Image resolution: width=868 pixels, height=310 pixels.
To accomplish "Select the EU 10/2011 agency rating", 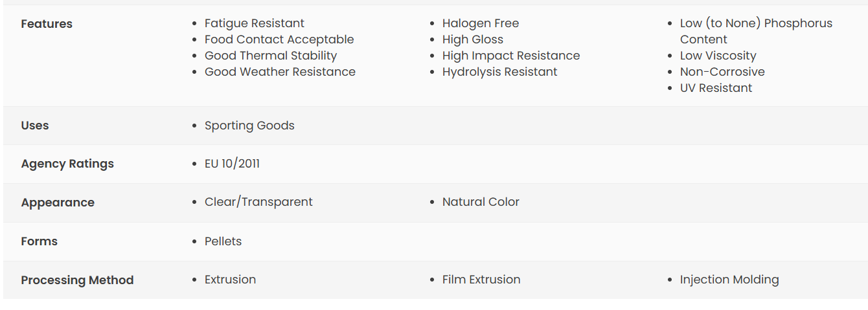I will point(232,164).
